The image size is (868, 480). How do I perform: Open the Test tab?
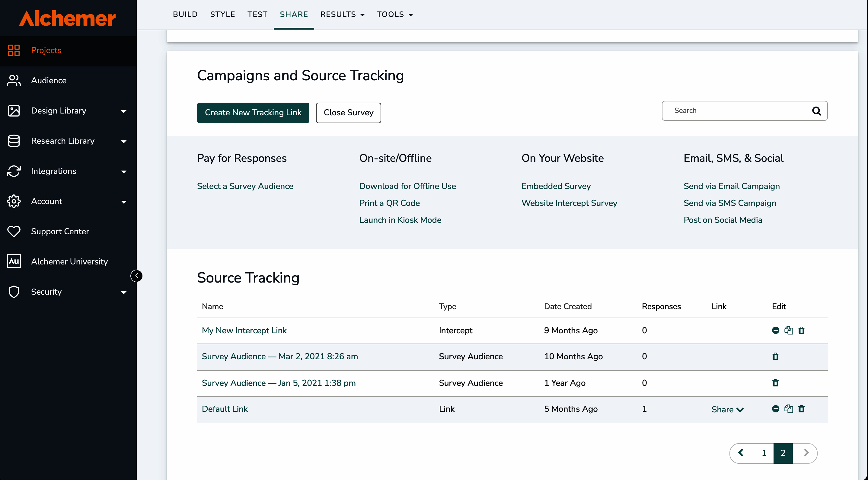click(x=257, y=14)
